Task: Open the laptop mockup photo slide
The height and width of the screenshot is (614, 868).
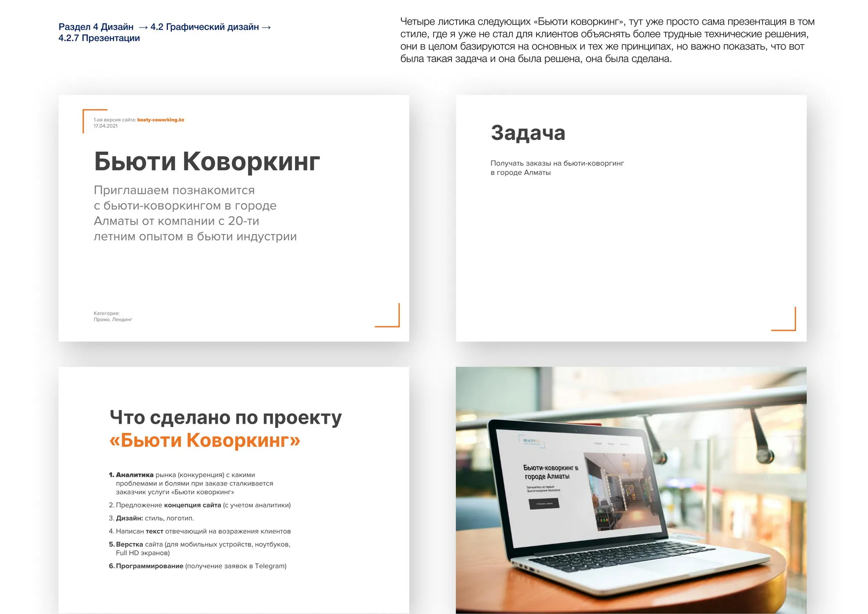Action: 631,490
